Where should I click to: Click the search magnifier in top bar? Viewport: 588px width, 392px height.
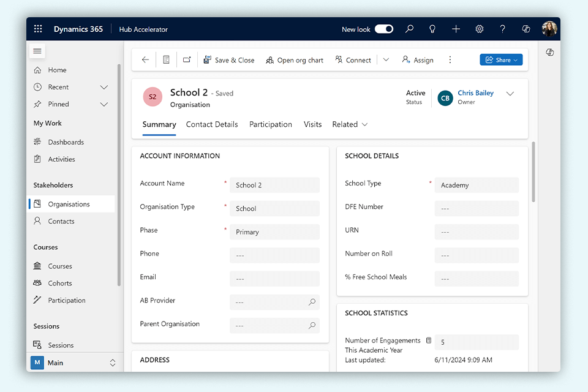click(x=410, y=29)
